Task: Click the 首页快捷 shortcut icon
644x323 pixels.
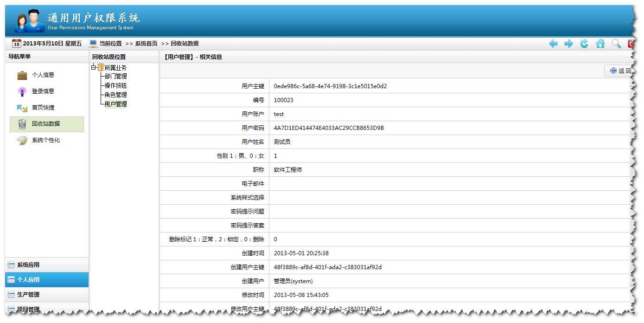Action: (x=22, y=107)
